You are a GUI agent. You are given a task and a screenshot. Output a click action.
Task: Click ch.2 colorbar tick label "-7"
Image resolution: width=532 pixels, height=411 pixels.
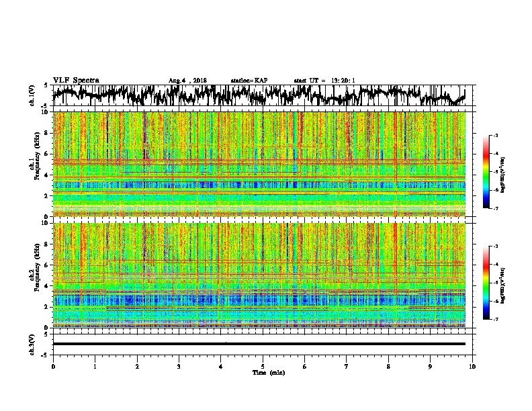pyautogui.click(x=495, y=319)
